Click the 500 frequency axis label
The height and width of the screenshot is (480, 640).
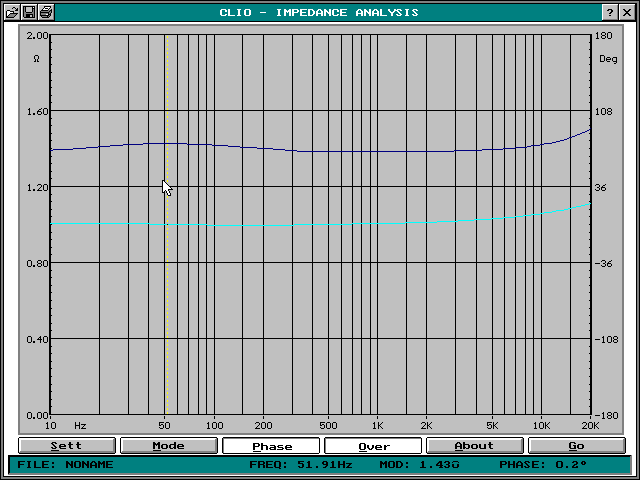pyautogui.click(x=328, y=426)
